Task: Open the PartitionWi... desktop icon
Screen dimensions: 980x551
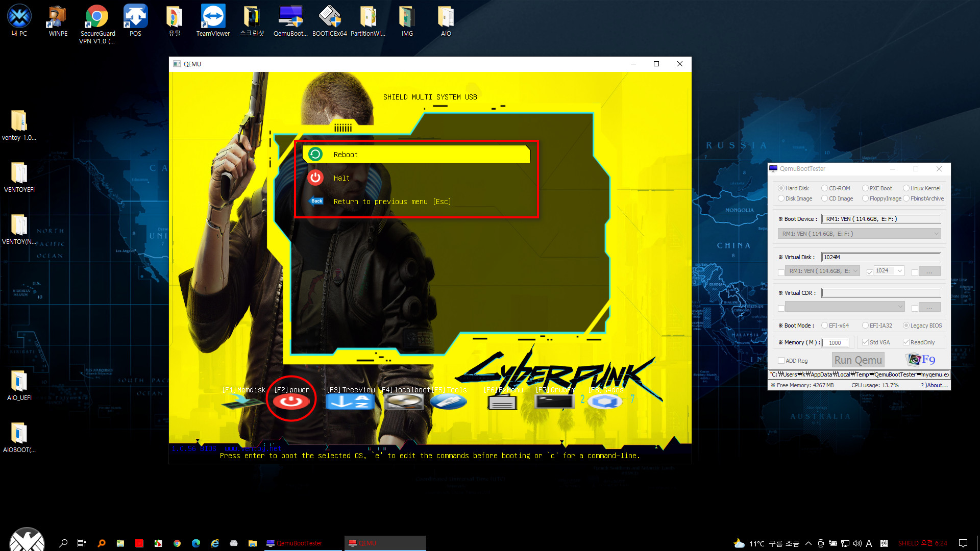Action: click(368, 21)
